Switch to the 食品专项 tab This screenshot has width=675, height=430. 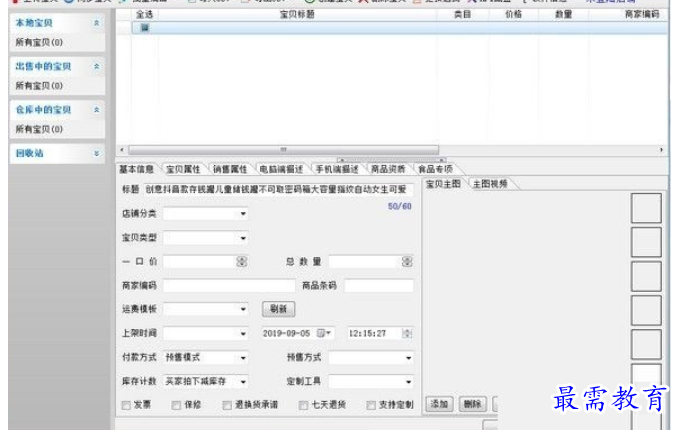click(x=435, y=169)
